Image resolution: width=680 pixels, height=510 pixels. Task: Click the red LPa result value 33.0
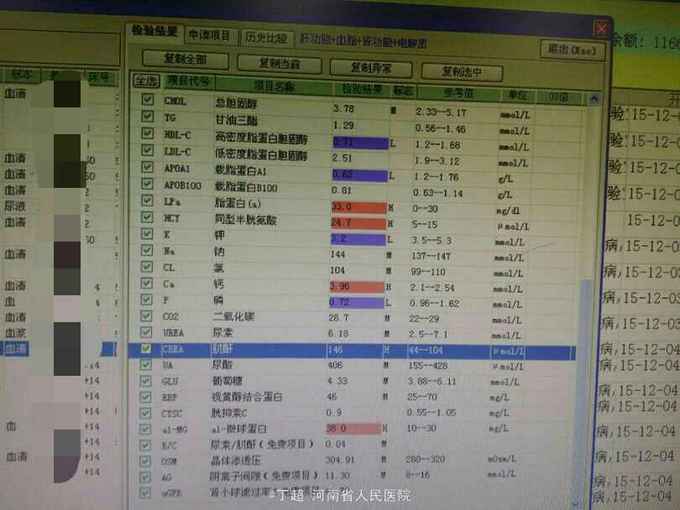pos(357,206)
